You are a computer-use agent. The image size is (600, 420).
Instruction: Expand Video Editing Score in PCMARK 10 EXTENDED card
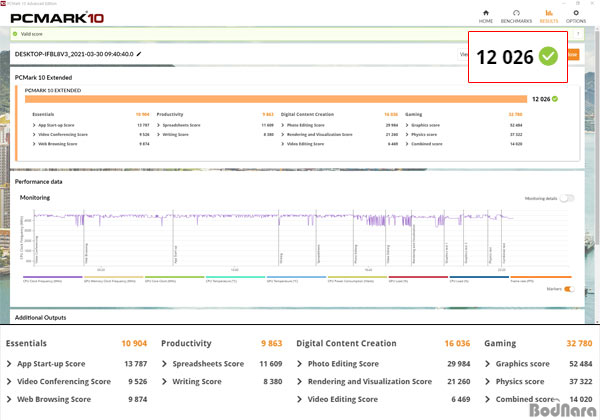point(283,144)
